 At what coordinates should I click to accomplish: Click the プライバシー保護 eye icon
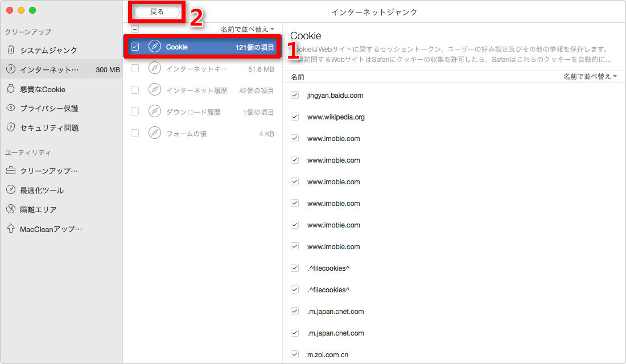pos(11,107)
